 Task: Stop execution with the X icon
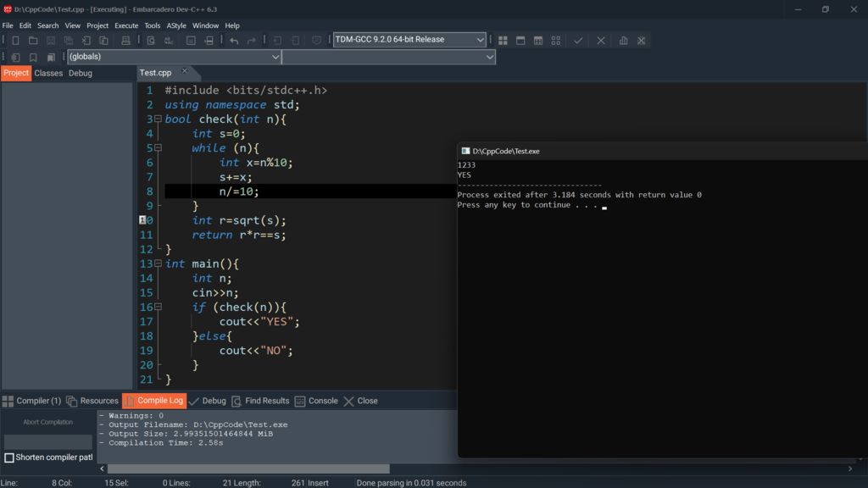601,41
